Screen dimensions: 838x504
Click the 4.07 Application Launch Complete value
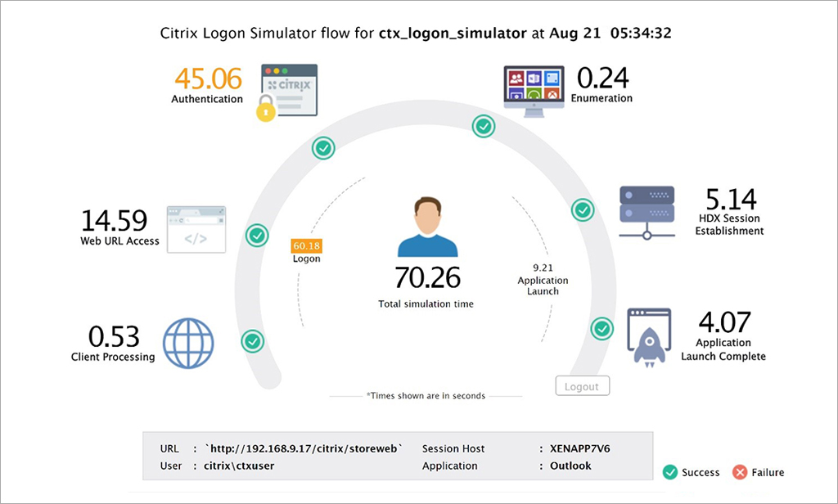pyautogui.click(x=725, y=322)
